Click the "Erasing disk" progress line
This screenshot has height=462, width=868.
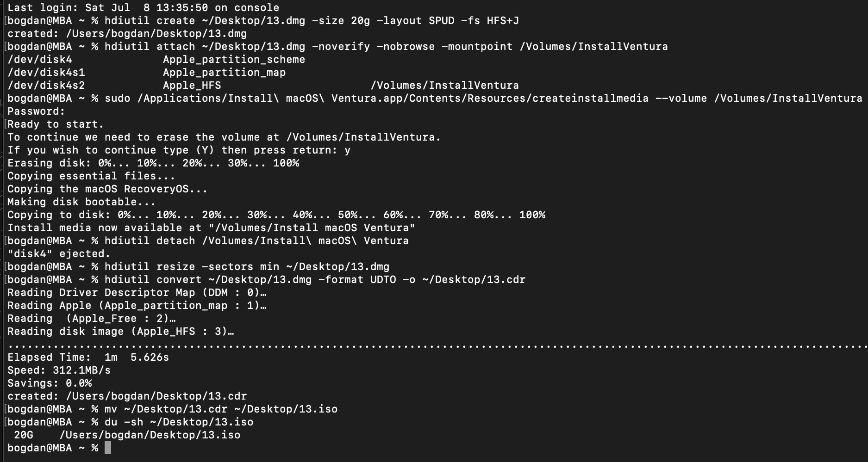coord(153,163)
